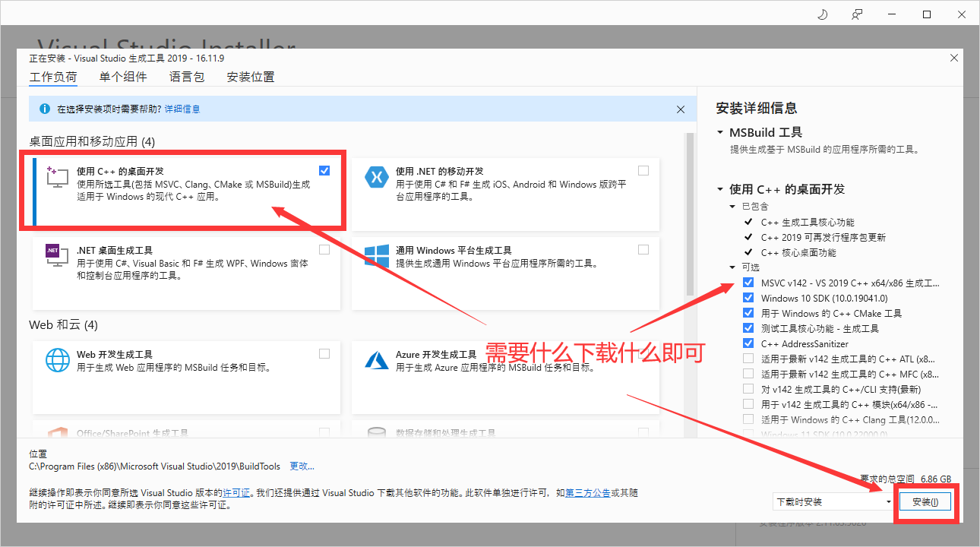Check C++ ATL for v142 build tools
980x547 pixels.
click(748, 359)
